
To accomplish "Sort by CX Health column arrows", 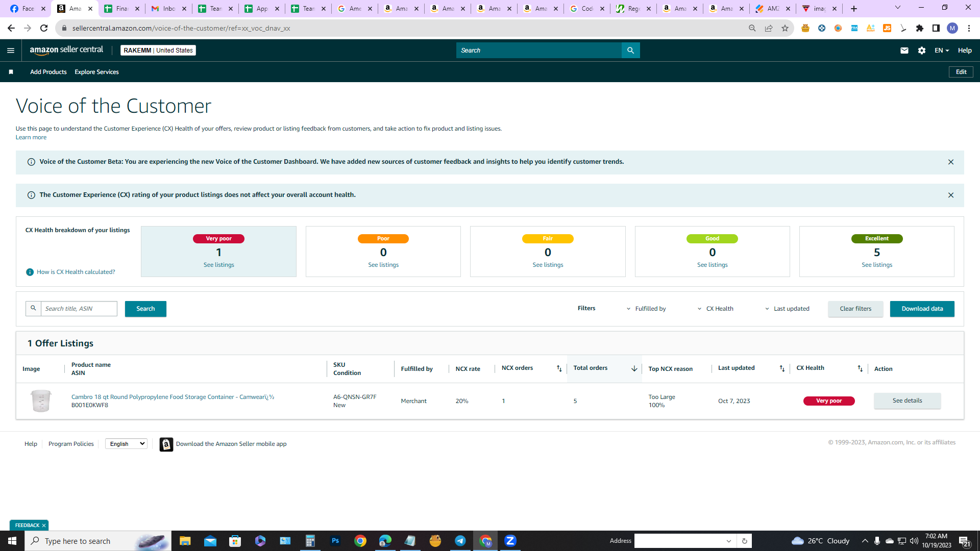I will (x=860, y=369).
